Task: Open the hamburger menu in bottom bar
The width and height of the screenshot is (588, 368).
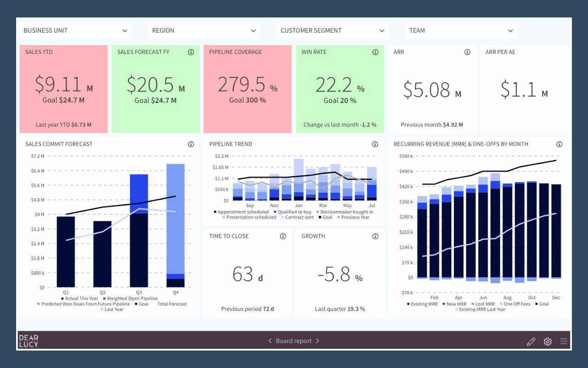Action: [564, 341]
